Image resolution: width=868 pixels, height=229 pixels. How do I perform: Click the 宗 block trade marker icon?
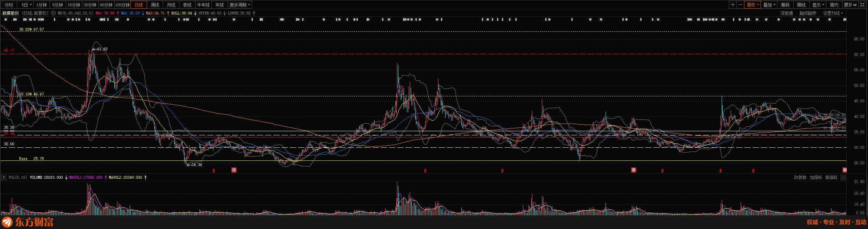click(x=634, y=170)
